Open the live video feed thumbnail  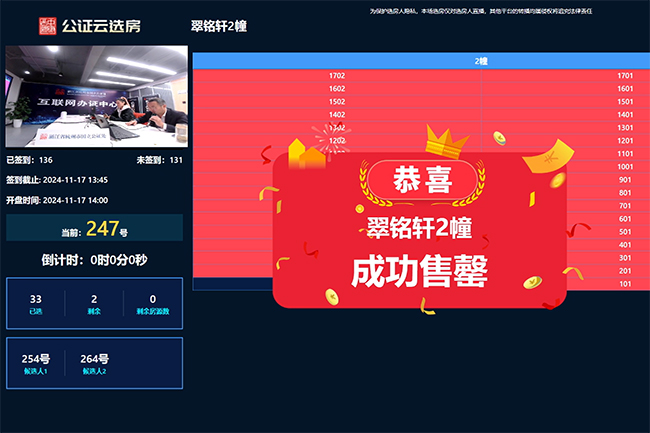(97, 96)
